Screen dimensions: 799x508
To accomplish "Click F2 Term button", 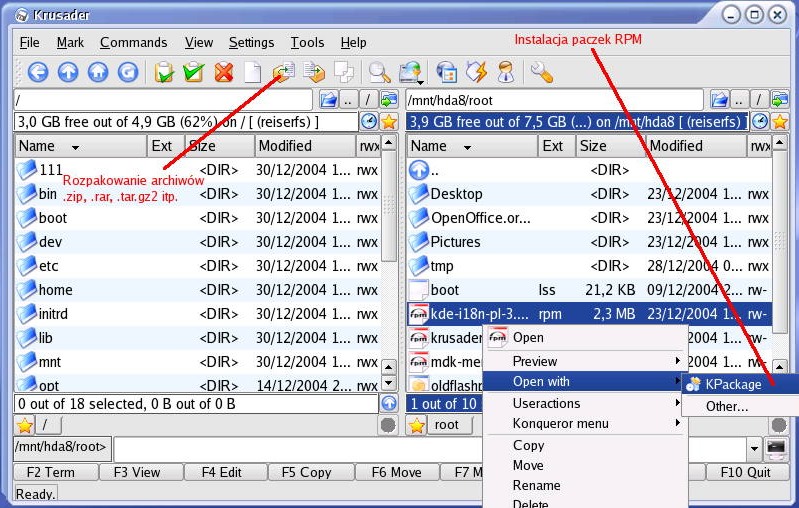I will coord(56,472).
